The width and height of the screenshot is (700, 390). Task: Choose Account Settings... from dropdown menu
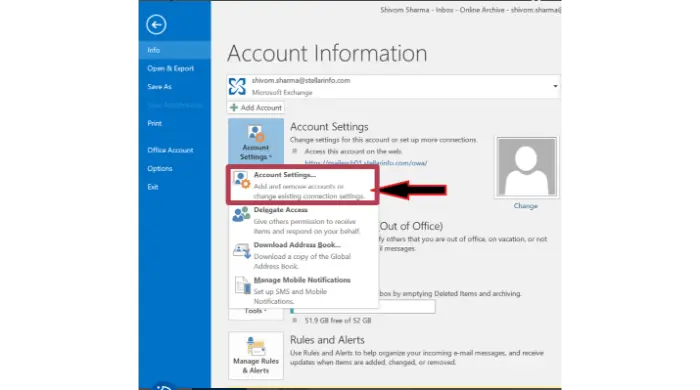(x=303, y=185)
